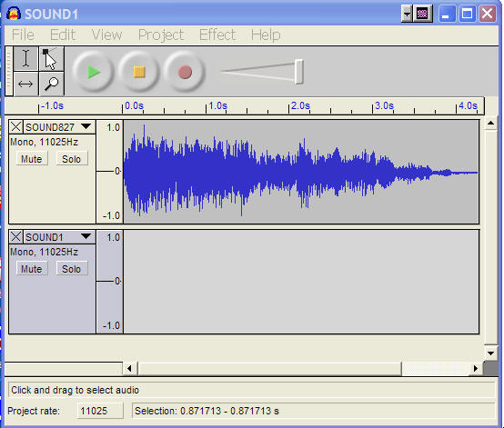This screenshot has width=504, height=428.
Task: Click the yellow Stop button
Action: pyautogui.click(x=139, y=72)
